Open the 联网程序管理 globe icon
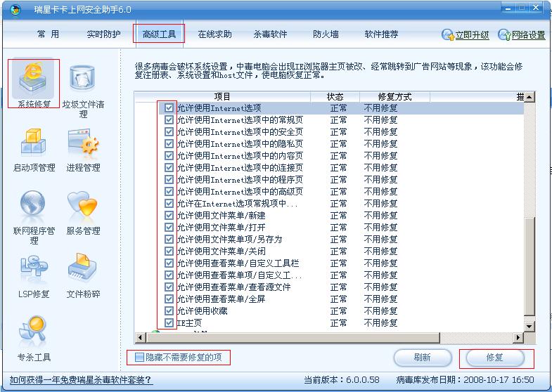The height and width of the screenshot is (392, 552). point(33,203)
